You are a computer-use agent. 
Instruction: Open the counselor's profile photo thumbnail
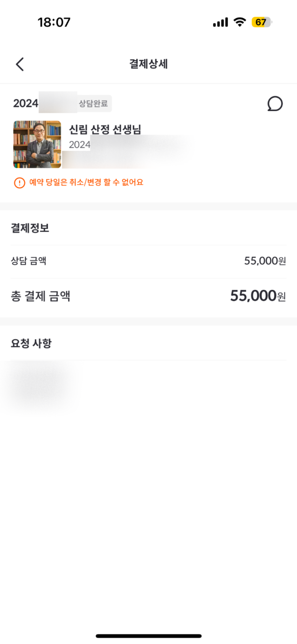click(37, 144)
